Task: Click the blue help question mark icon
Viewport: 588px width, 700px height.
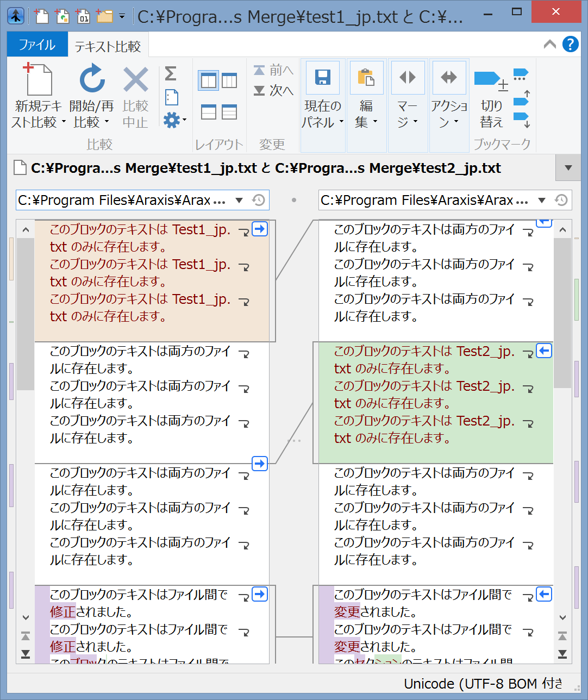Action: click(570, 45)
